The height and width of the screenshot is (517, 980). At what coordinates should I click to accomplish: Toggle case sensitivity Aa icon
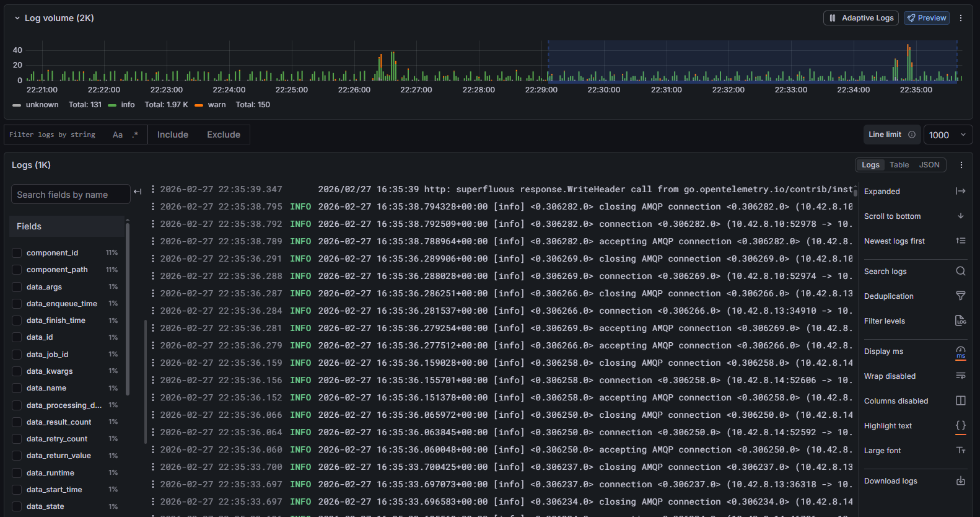coord(118,135)
